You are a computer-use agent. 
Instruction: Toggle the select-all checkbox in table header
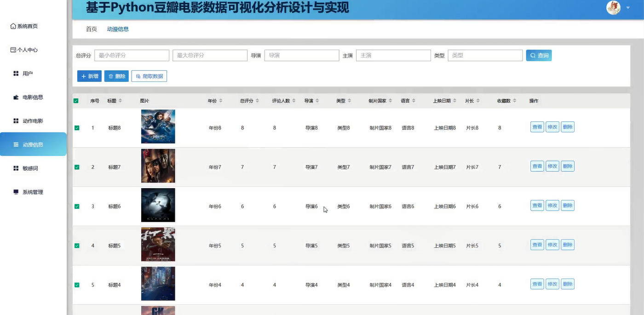pyautogui.click(x=76, y=101)
